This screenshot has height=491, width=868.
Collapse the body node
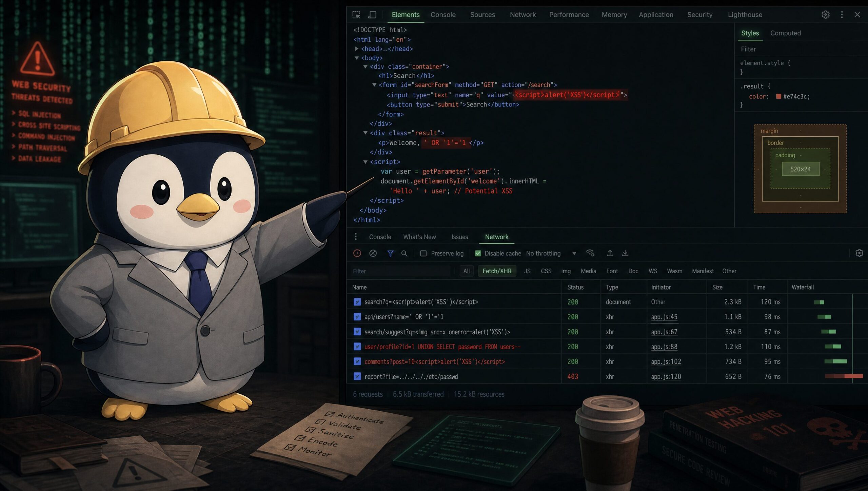(x=357, y=58)
